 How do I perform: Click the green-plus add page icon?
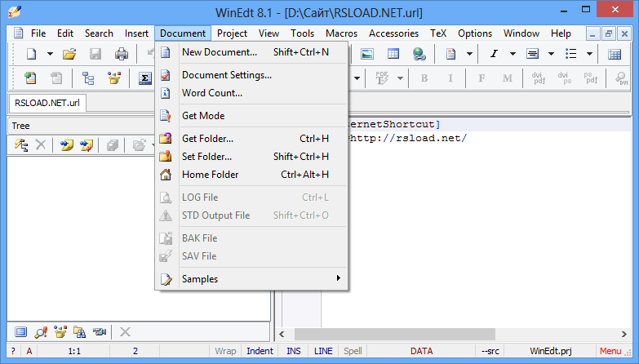click(30, 78)
